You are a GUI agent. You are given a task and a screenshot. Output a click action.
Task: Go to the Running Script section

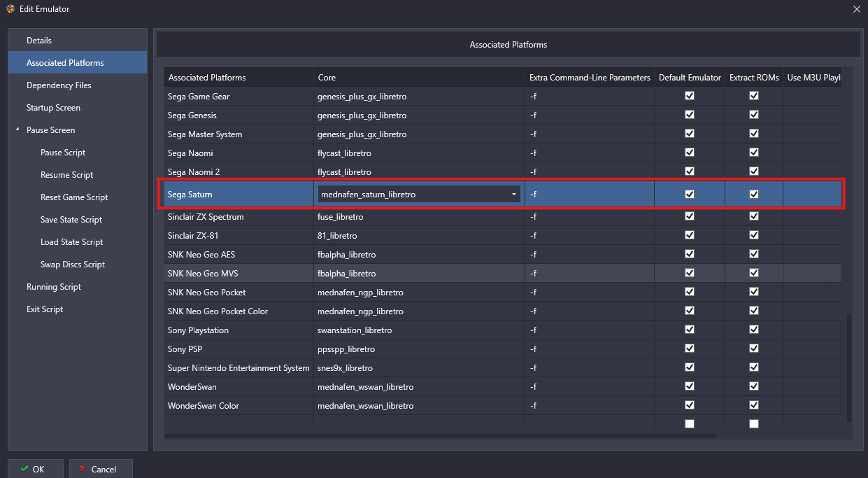coord(78,287)
